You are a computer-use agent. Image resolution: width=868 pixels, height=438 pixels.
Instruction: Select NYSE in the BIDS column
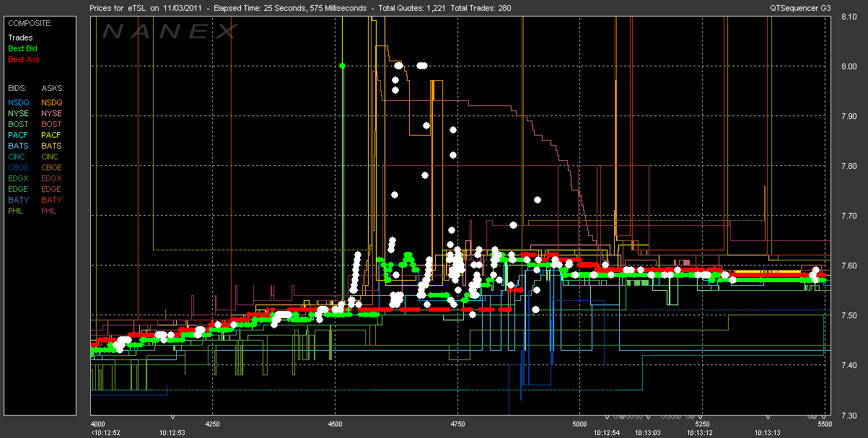pyautogui.click(x=18, y=113)
